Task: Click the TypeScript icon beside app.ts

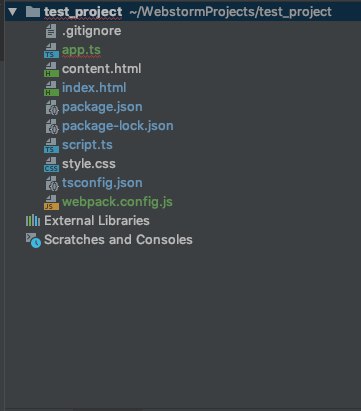Action: (51, 50)
